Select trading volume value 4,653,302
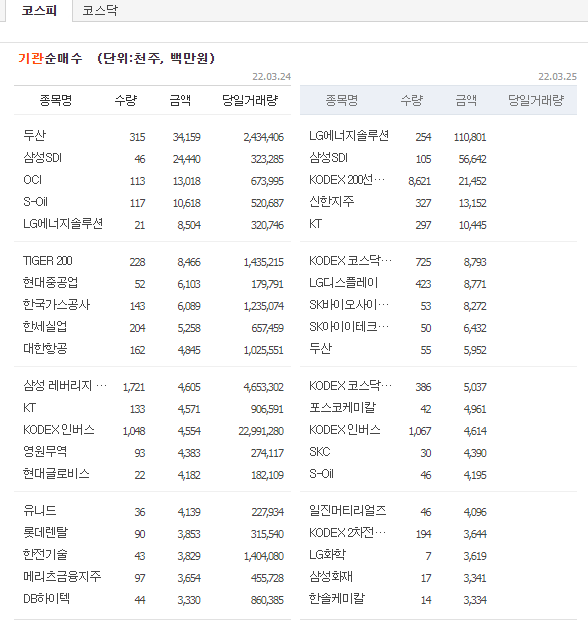 click(263, 387)
